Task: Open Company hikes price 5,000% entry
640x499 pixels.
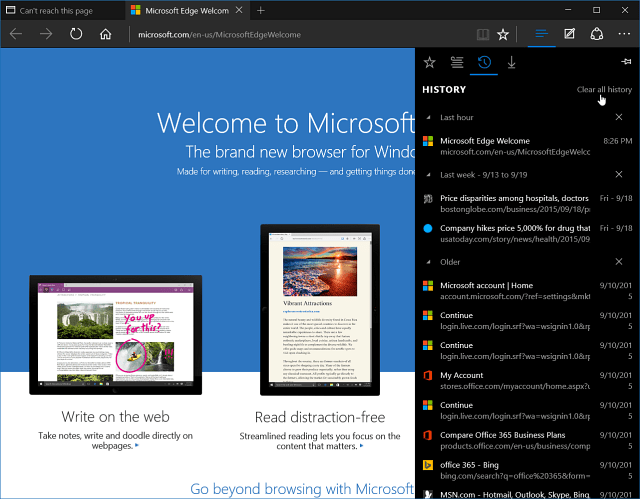Action: coord(527,233)
